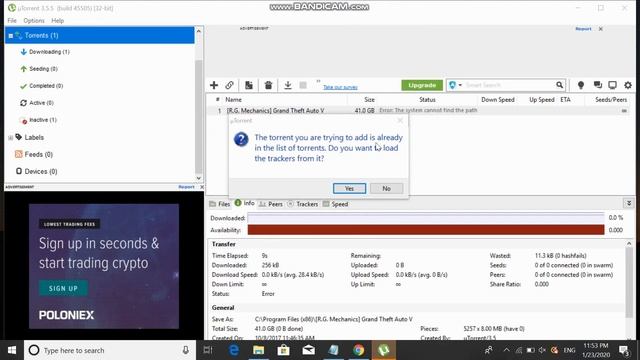Click Yes in the torrent dialog

(349, 188)
